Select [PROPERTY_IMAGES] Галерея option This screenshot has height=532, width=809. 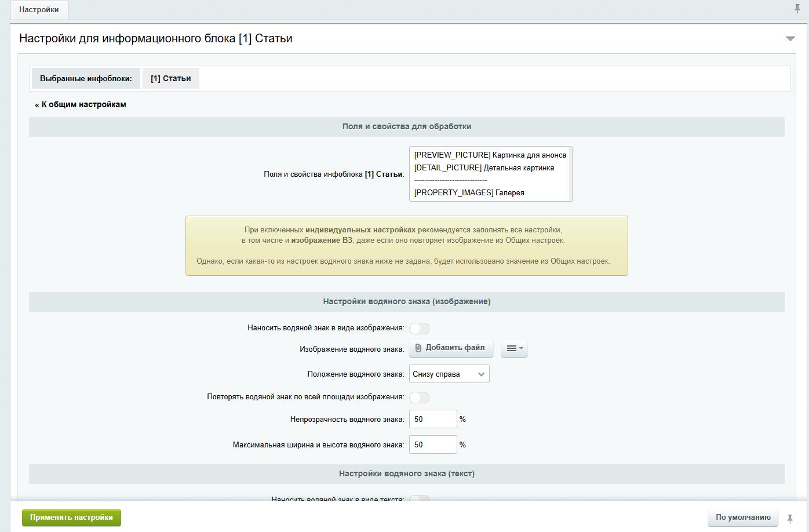pyautogui.click(x=469, y=192)
